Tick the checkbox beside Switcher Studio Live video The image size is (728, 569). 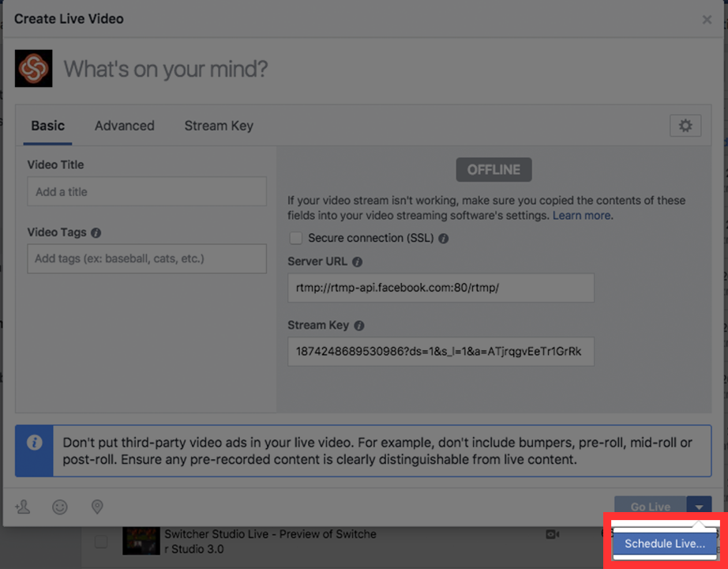(101, 541)
